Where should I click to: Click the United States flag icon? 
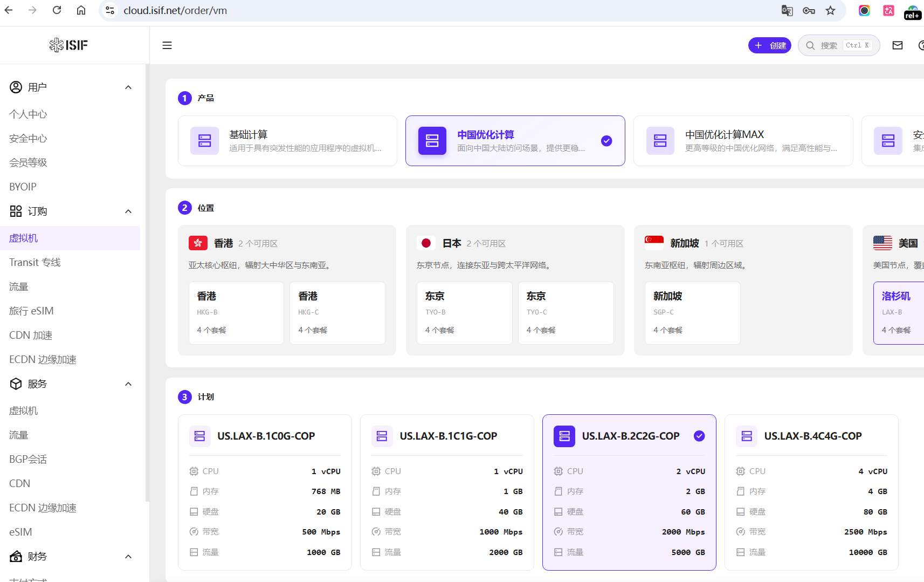tap(882, 243)
